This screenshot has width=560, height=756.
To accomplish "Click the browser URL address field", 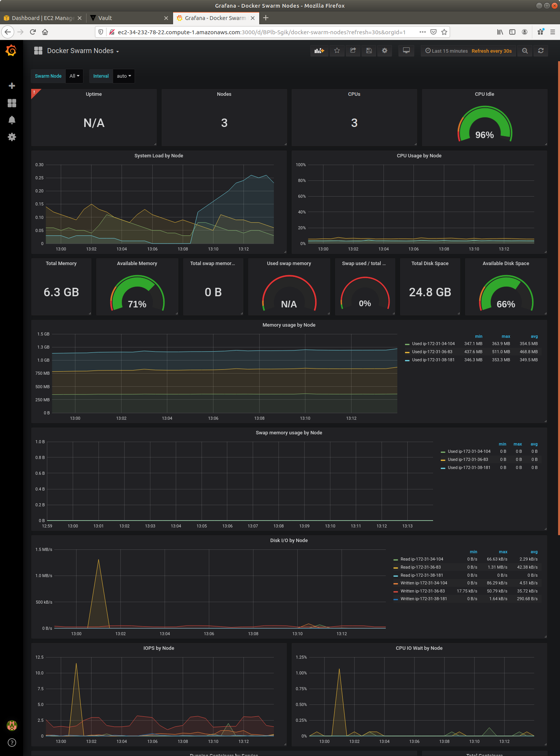I will coord(262,32).
